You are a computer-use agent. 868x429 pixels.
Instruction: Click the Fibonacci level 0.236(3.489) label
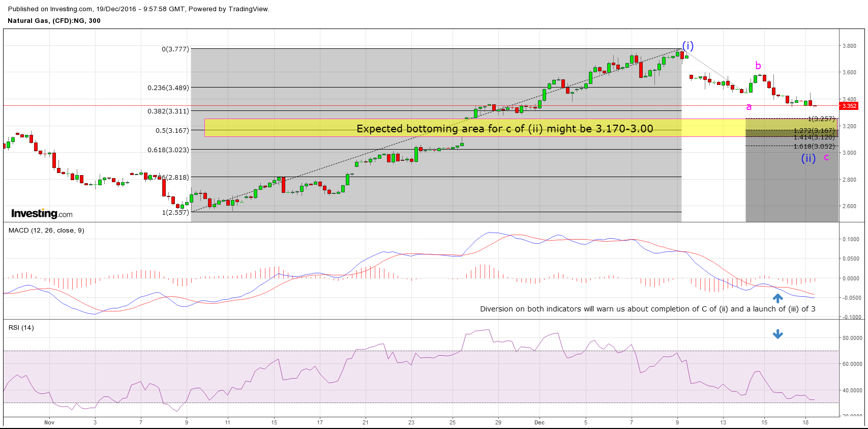coord(168,88)
